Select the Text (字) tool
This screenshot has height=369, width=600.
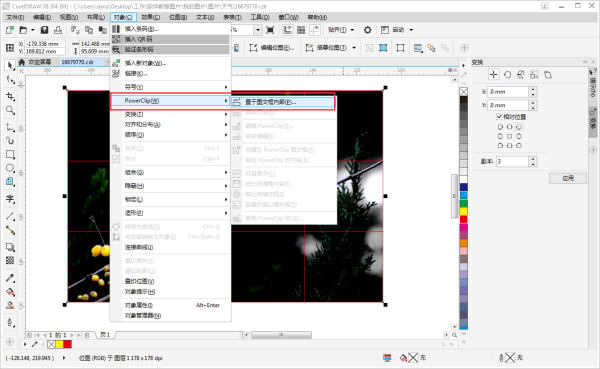coord(10,199)
